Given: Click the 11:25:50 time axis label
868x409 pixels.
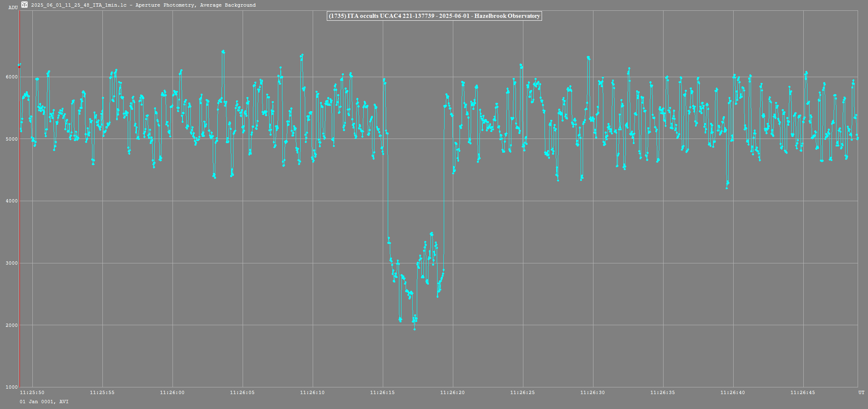Looking at the screenshot, I should tap(32, 392).
